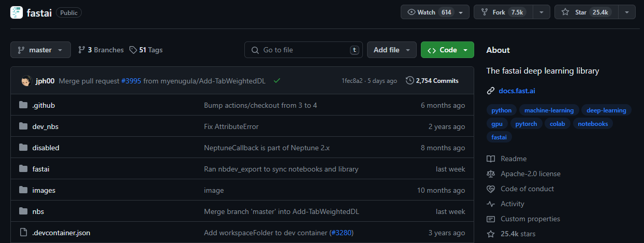Click the .devcontainer.json file icon
Viewport: 644px width, 243px height.
click(x=23, y=233)
